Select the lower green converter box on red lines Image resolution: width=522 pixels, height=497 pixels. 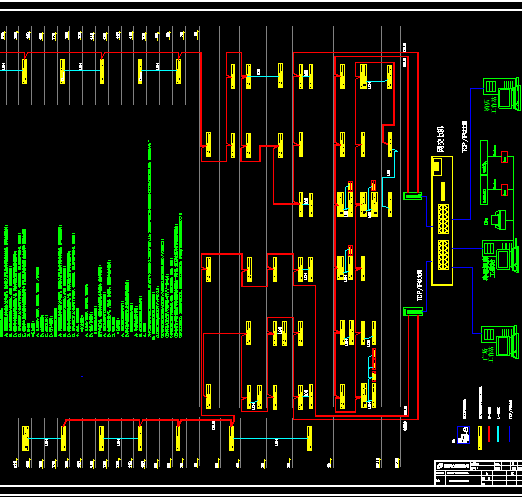(x=413, y=312)
